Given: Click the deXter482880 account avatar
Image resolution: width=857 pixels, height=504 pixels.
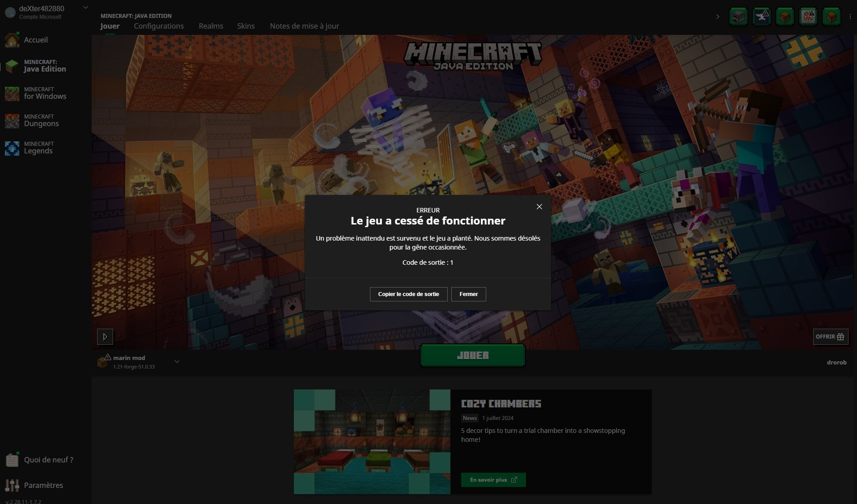Looking at the screenshot, I should pos(10,13).
